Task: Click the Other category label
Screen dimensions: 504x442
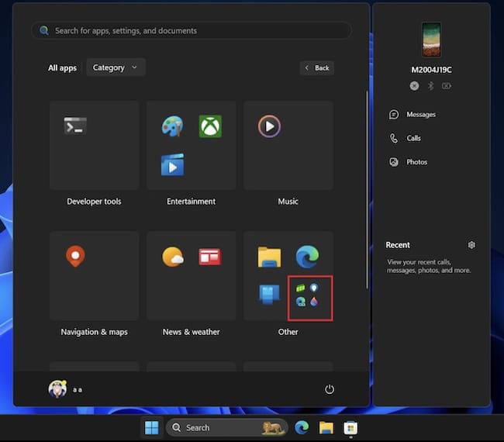Action: tap(288, 332)
